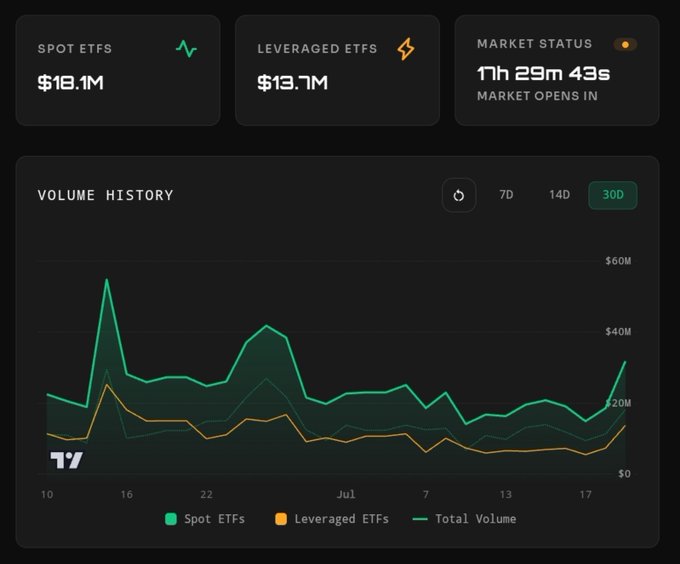Click the 7 x-axis date label

coord(426,494)
